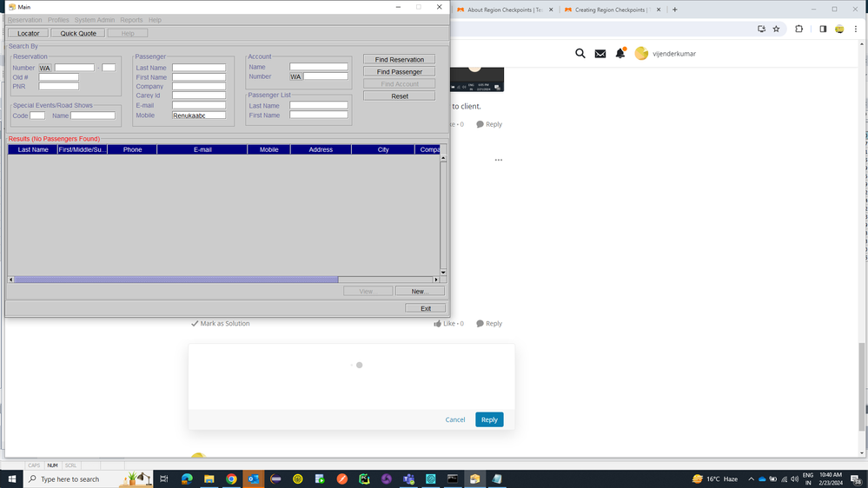Close the Creating Region Checkpoints tab
The height and width of the screenshot is (488, 868).
[x=659, y=10]
